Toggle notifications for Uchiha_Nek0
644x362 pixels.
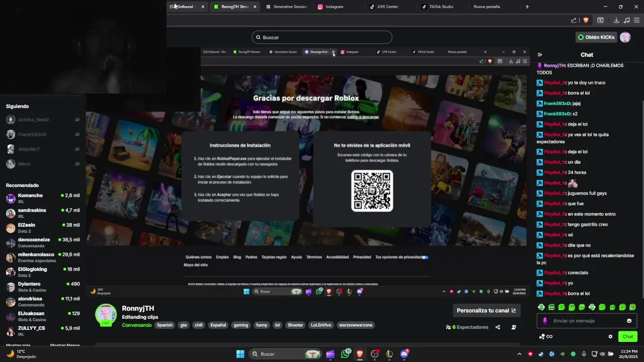[x=77, y=120]
